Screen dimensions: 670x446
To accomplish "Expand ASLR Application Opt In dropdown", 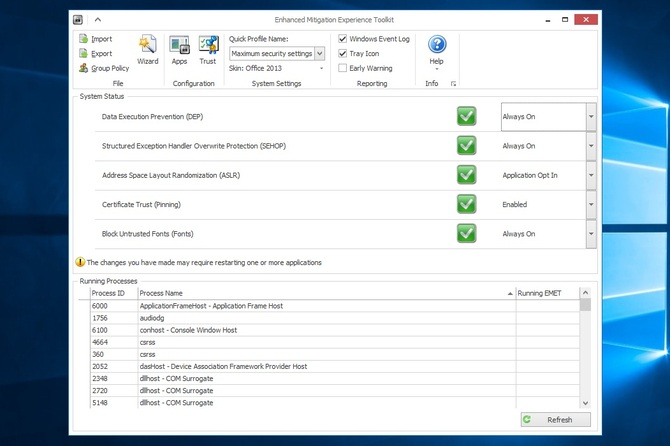I will tap(591, 175).
